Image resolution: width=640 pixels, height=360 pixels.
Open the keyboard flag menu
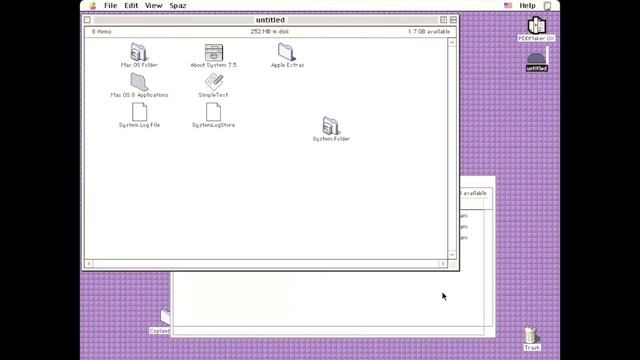[508, 6]
